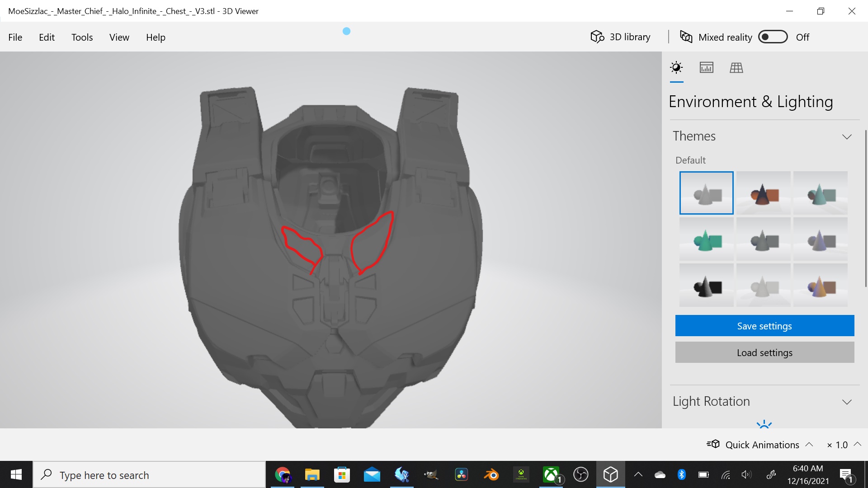Open the 3D library
Screen dimensions: 868x488
tap(621, 37)
